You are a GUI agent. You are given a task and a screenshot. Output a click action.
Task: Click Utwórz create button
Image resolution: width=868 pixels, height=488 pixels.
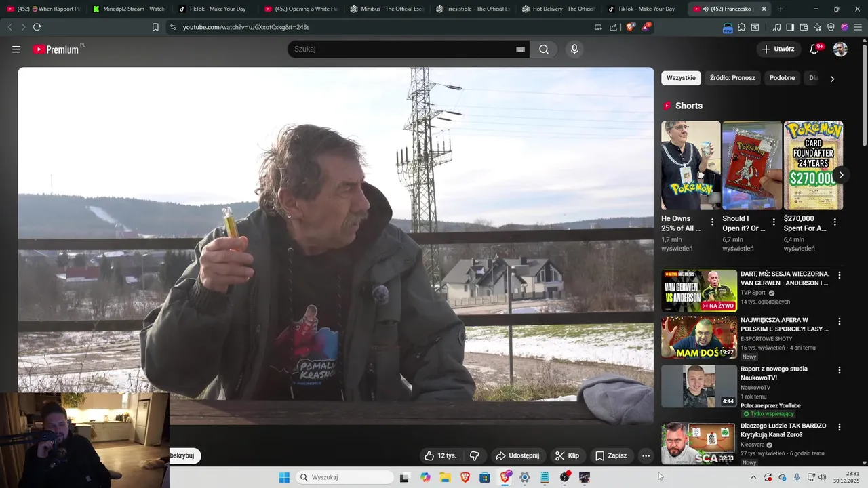778,49
